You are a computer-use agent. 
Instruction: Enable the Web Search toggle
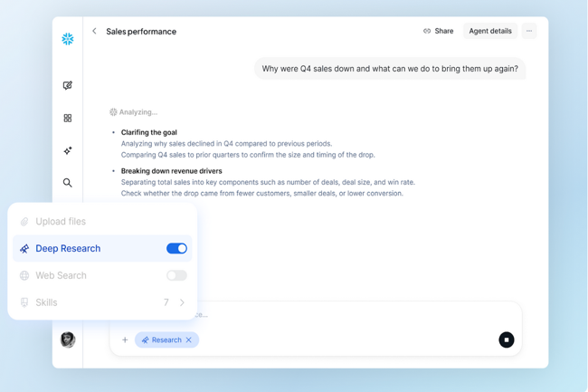click(x=176, y=275)
